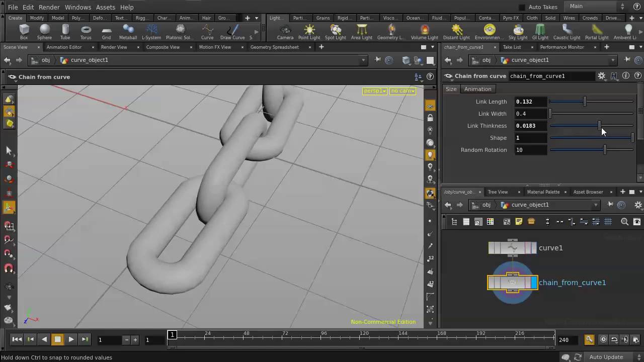This screenshot has width=644, height=362.
Task: Add a Torus from the shelf
Action: pyautogui.click(x=86, y=32)
